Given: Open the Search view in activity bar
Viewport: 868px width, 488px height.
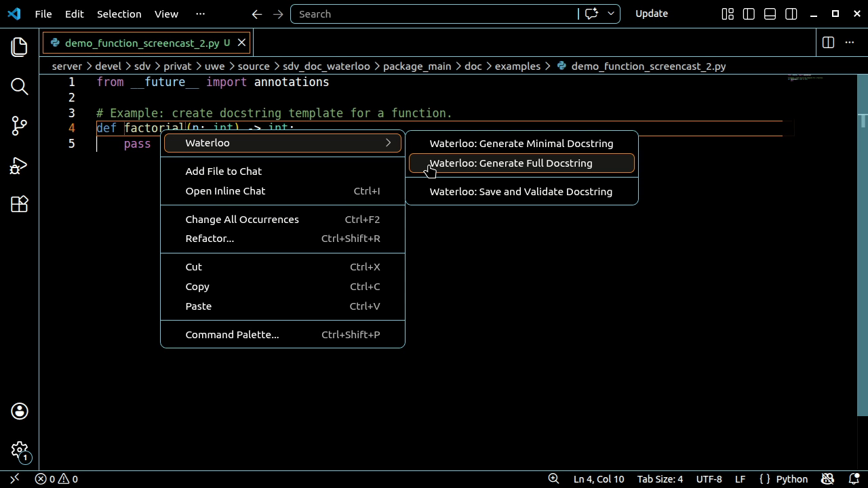Looking at the screenshot, I should coord(19,86).
